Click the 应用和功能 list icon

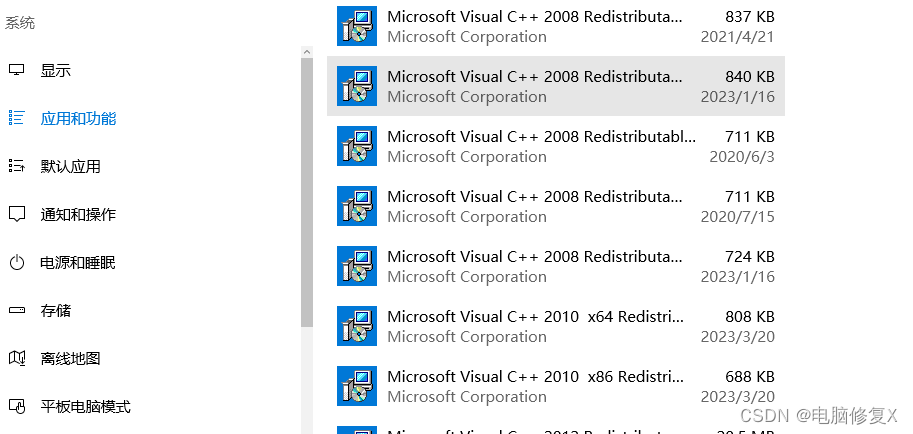click(x=17, y=118)
